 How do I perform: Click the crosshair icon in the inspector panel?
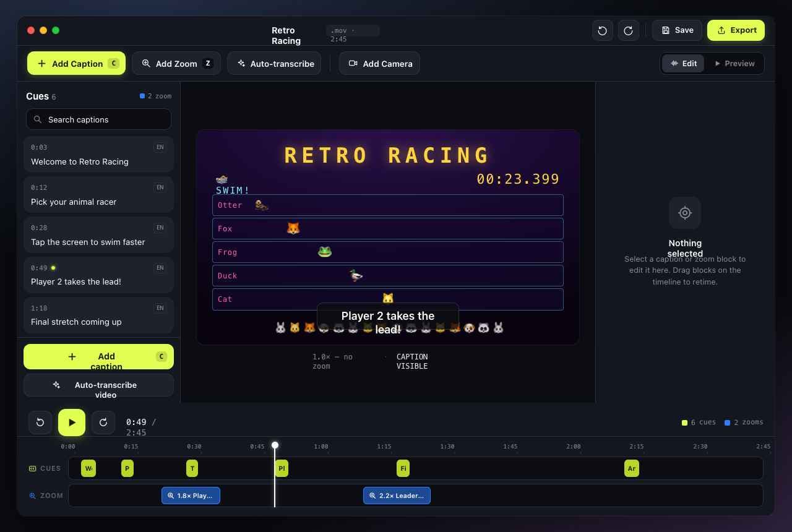(x=685, y=213)
